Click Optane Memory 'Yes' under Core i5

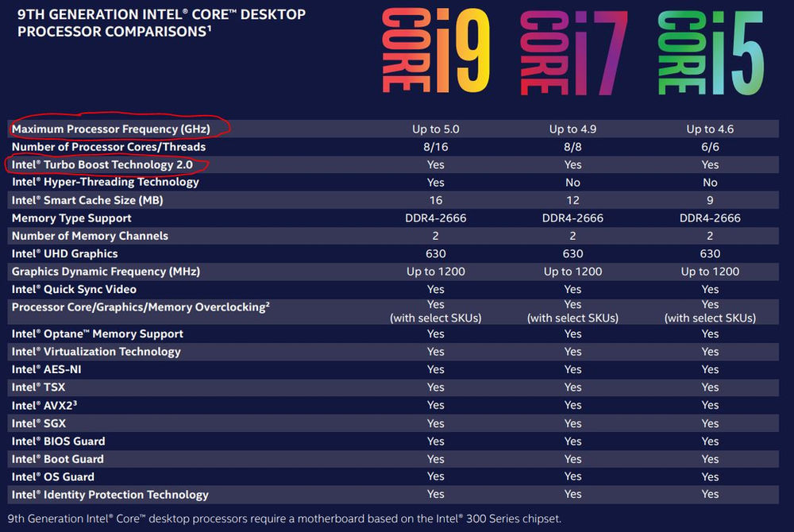click(x=710, y=334)
